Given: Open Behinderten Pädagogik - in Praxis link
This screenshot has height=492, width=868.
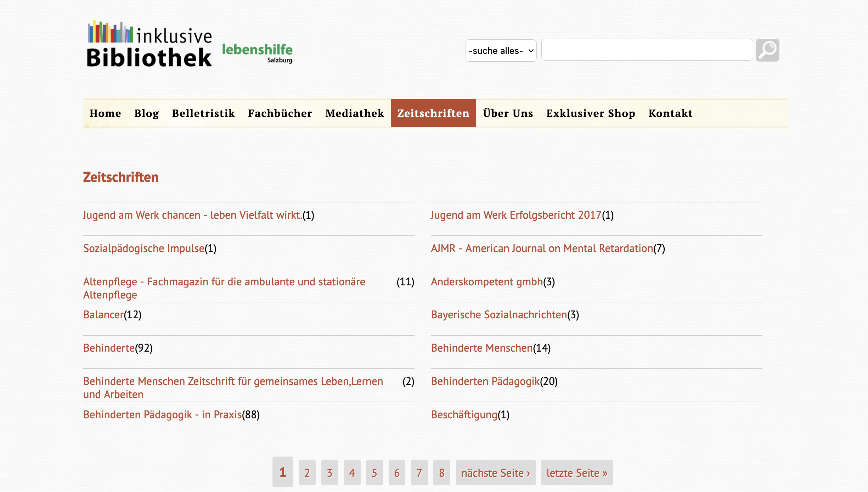Looking at the screenshot, I should click(x=162, y=415).
